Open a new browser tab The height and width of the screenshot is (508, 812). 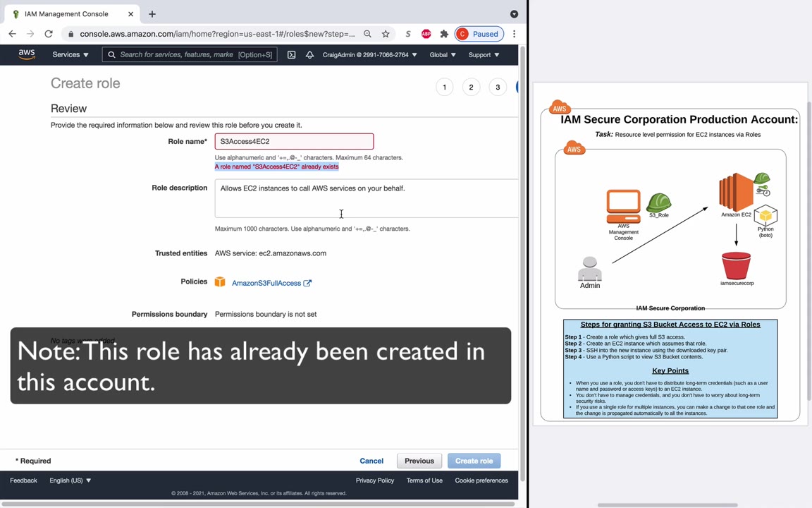152,14
